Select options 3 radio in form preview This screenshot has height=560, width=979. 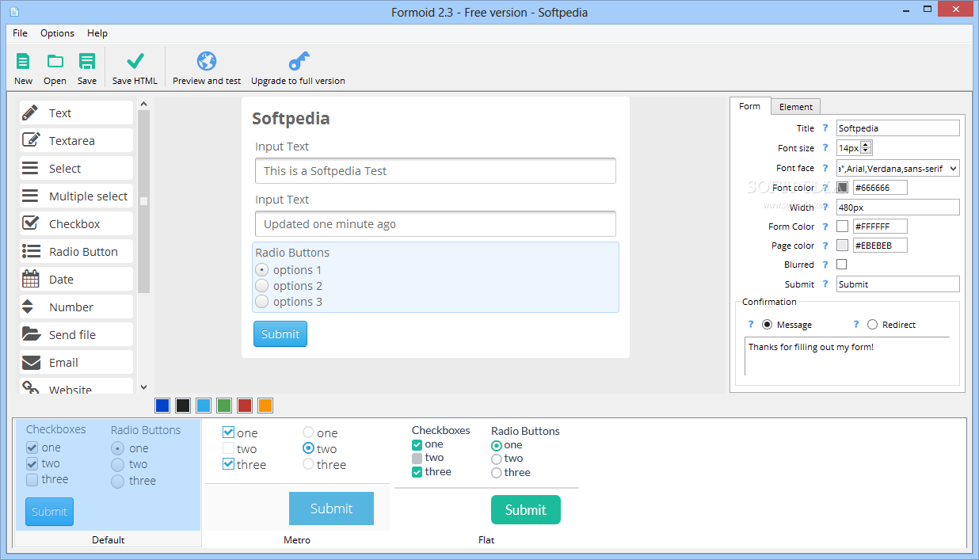point(262,301)
